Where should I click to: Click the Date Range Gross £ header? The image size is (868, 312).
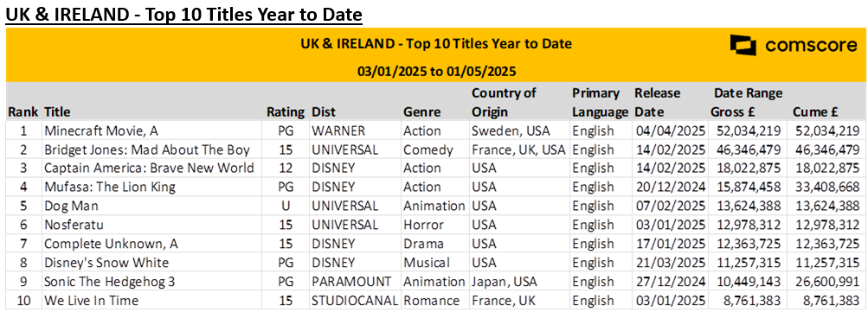[x=748, y=103]
